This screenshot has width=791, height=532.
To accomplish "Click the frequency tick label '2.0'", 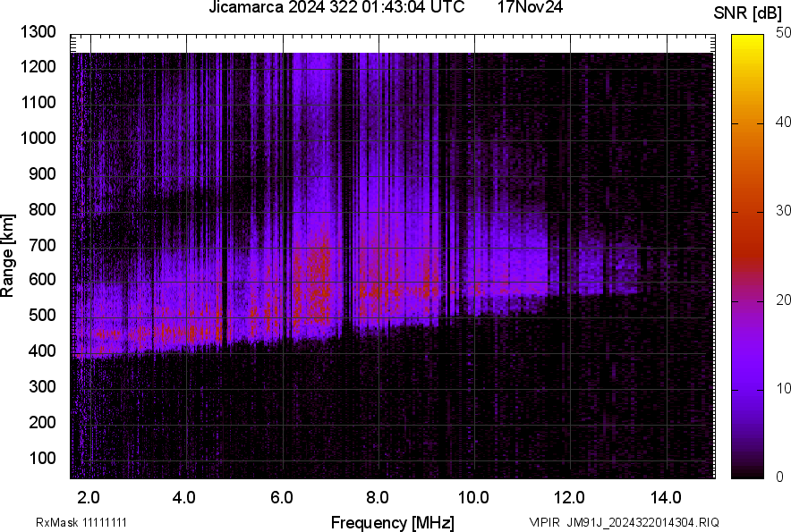I will pyautogui.click(x=89, y=498).
